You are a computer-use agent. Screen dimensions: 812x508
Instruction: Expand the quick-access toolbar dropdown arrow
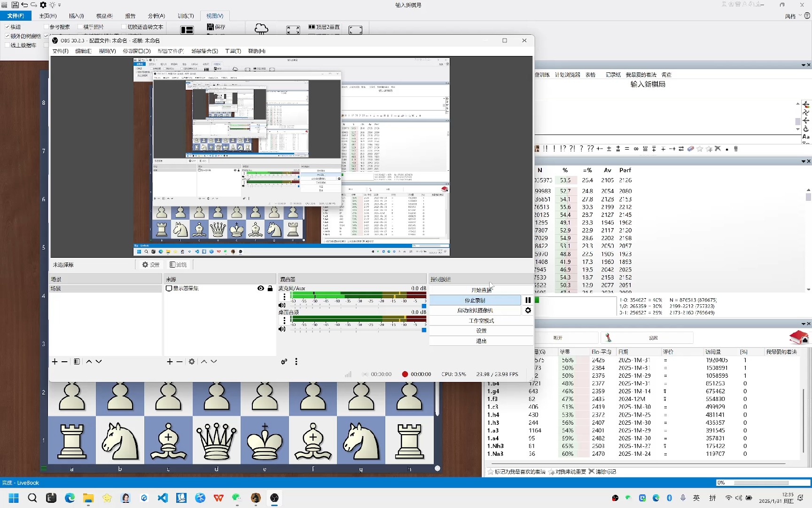[60, 5]
